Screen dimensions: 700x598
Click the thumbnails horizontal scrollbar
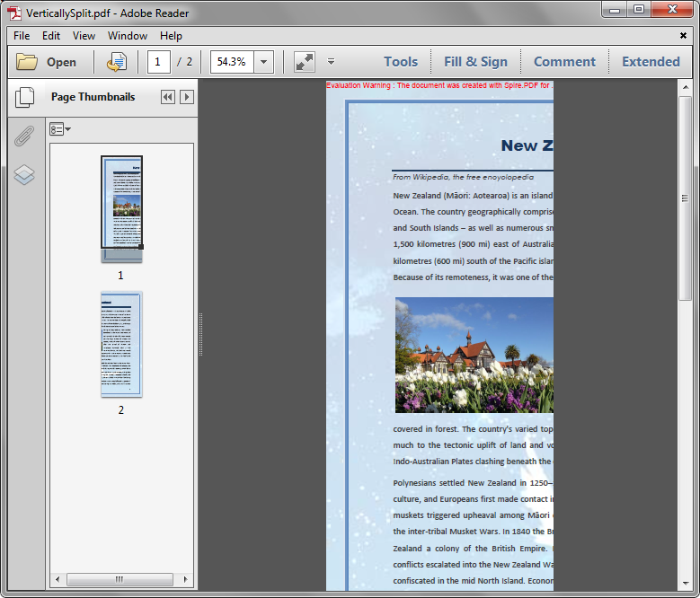(x=119, y=580)
